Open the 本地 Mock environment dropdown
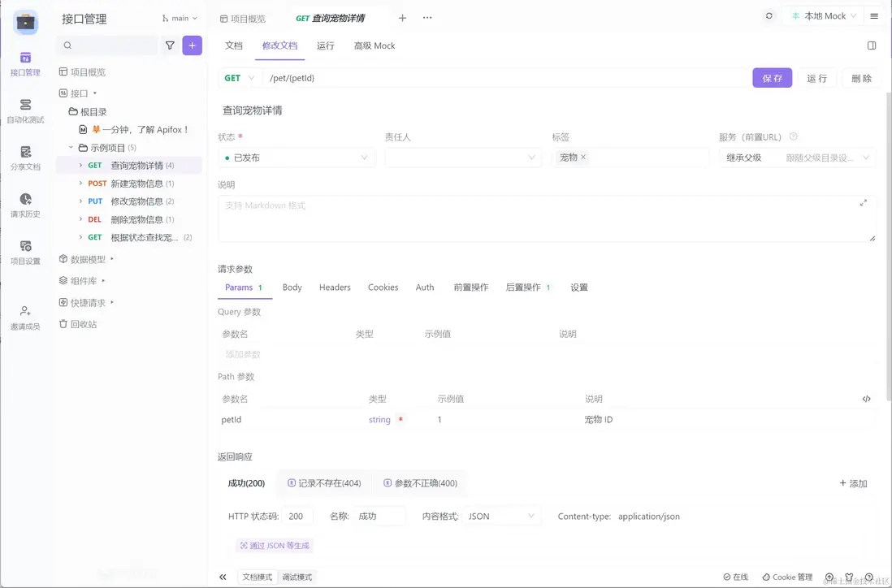 click(824, 16)
